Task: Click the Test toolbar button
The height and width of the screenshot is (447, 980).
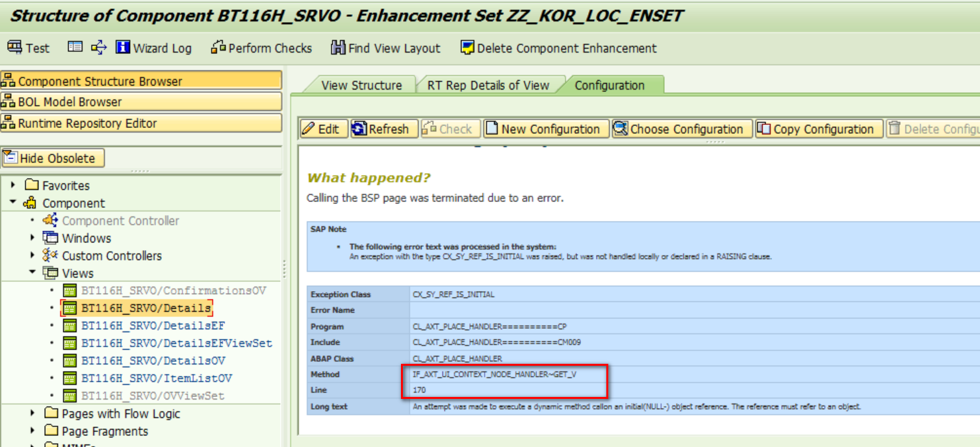Action: pos(29,48)
